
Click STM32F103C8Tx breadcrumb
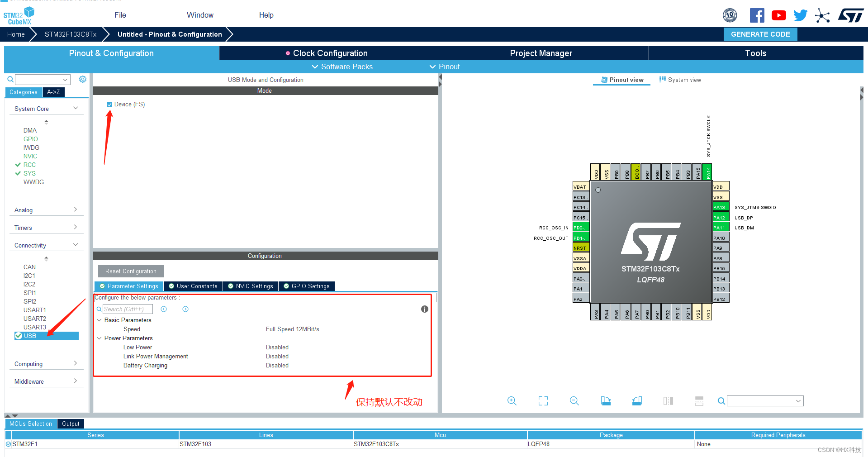click(x=71, y=34)
